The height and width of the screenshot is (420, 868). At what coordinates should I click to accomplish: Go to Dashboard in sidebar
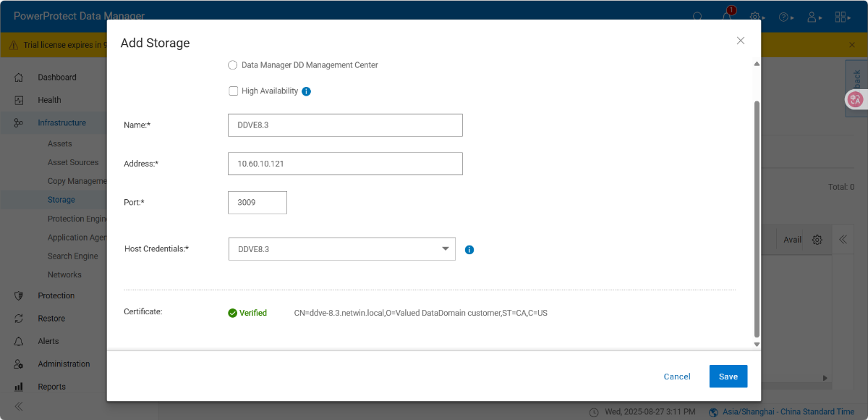pos(57,77)
